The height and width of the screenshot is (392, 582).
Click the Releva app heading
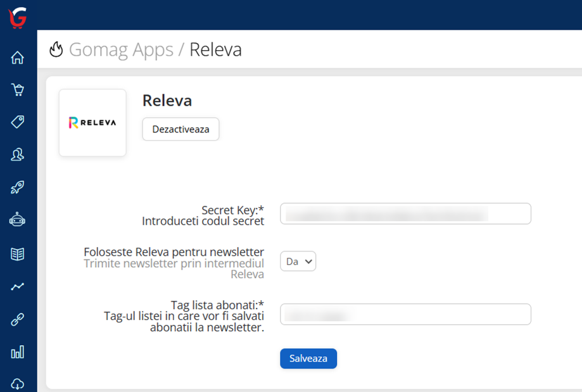tap(167, 101)
